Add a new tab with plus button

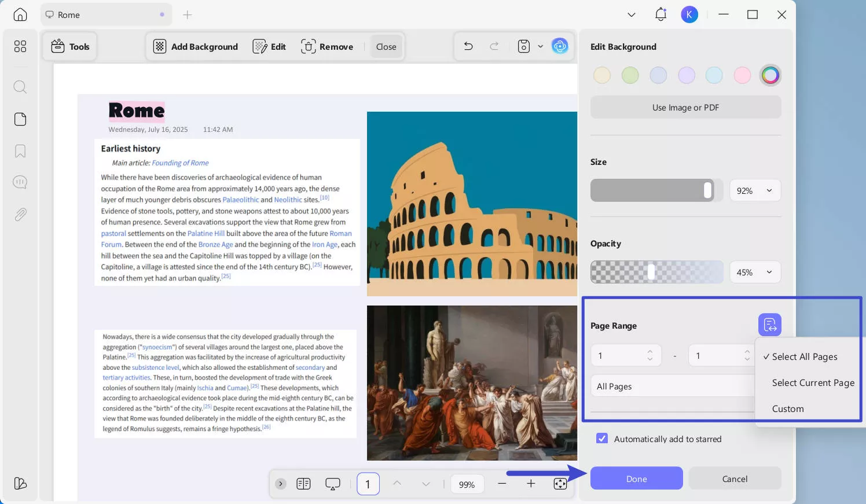(x=187, y=14)
